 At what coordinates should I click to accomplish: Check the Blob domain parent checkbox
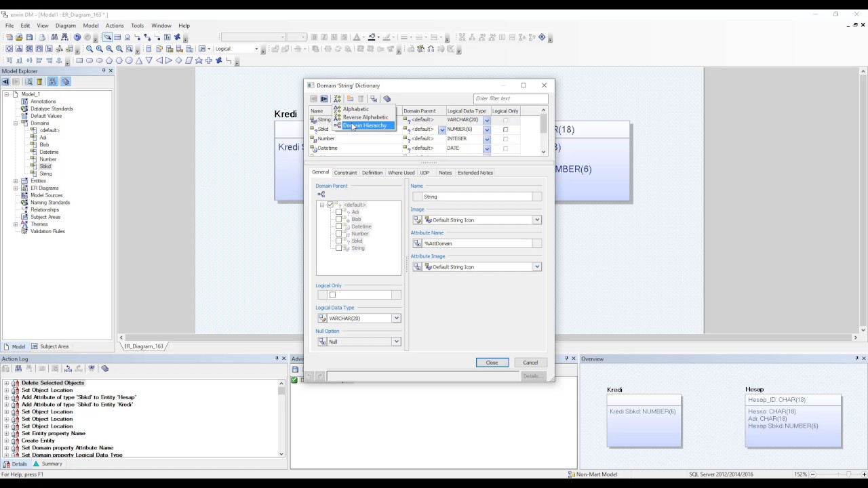pos(339,220)
